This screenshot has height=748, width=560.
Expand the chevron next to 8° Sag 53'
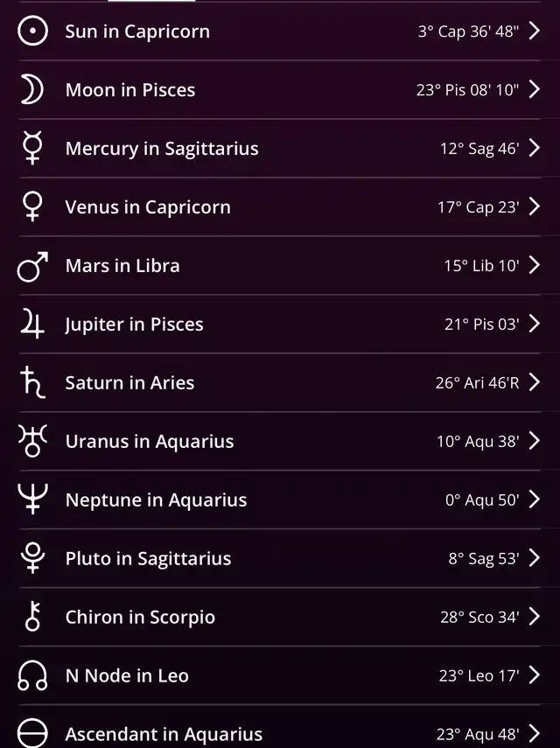535,557
